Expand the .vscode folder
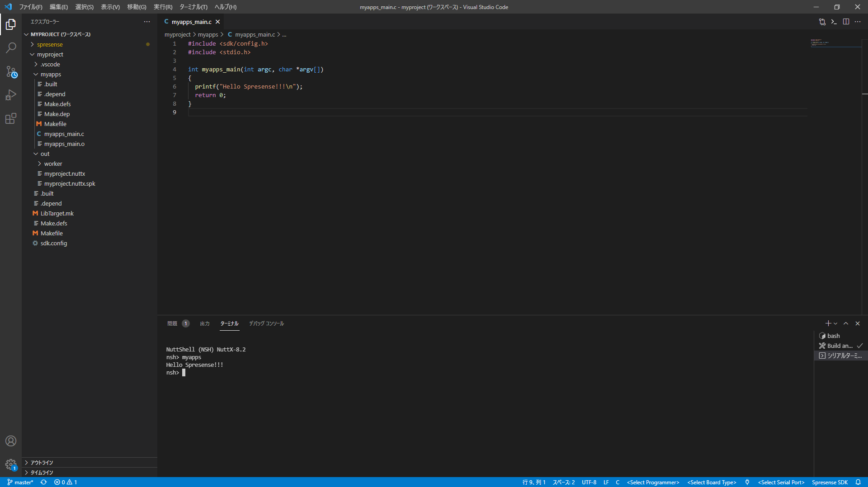Image resolution: width=868 pixels, height=487 pixels. pyautogui.click(x=90, y=64)
